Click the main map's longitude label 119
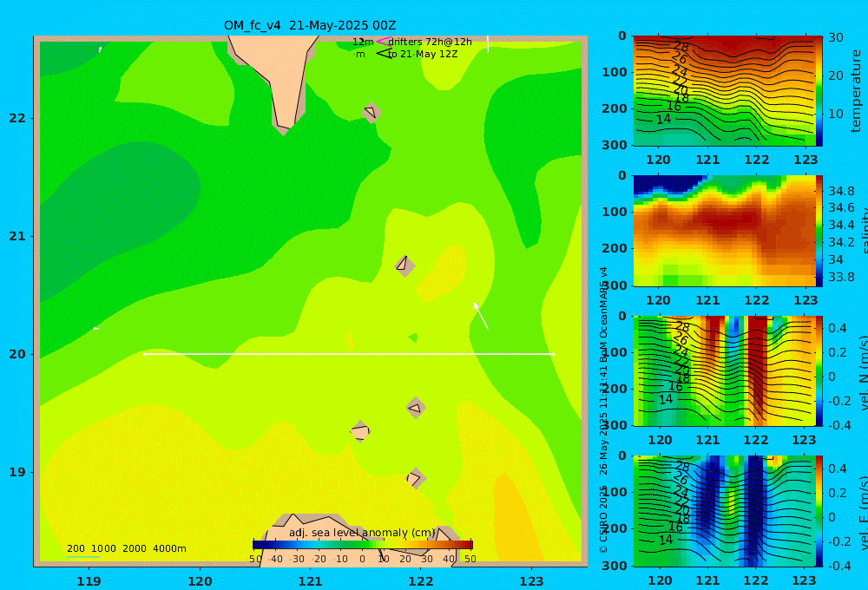This screenshot has height=590, width=868. [89, 581]
